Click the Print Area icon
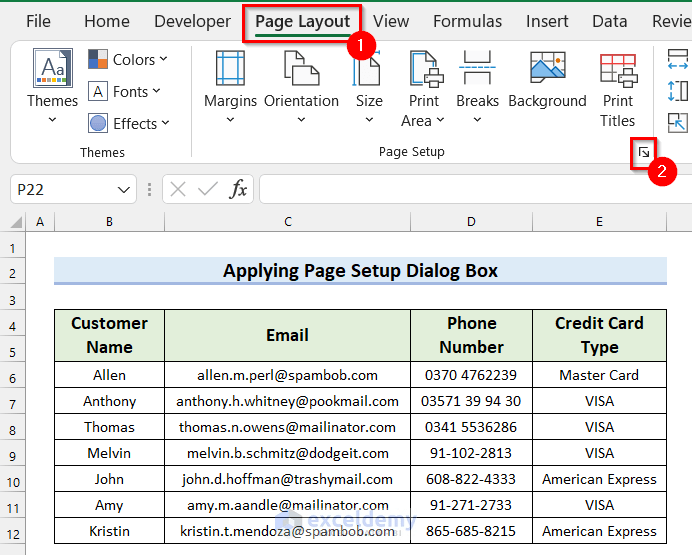The height and width of the screenshot is (555, 692). [426, 68]
